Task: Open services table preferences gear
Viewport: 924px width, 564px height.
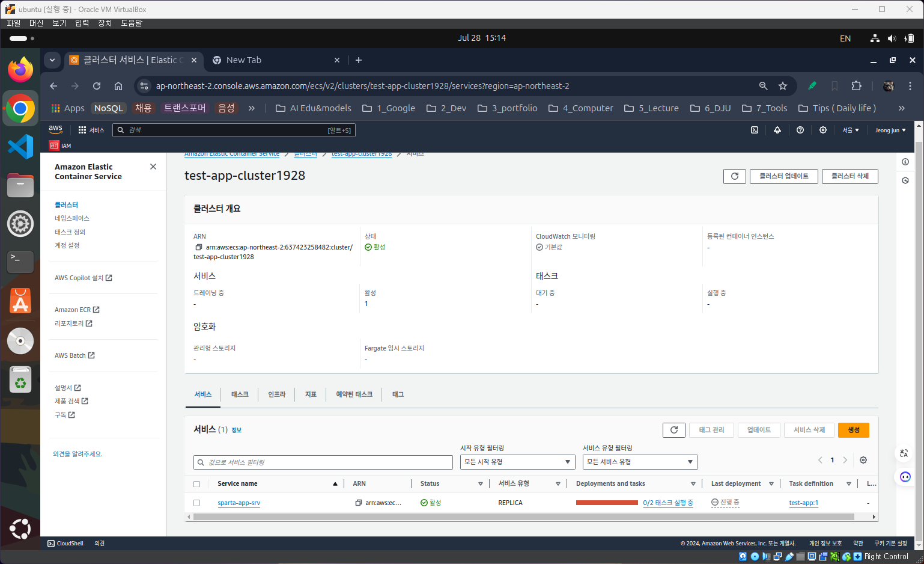Action: (x=863, y=460)
